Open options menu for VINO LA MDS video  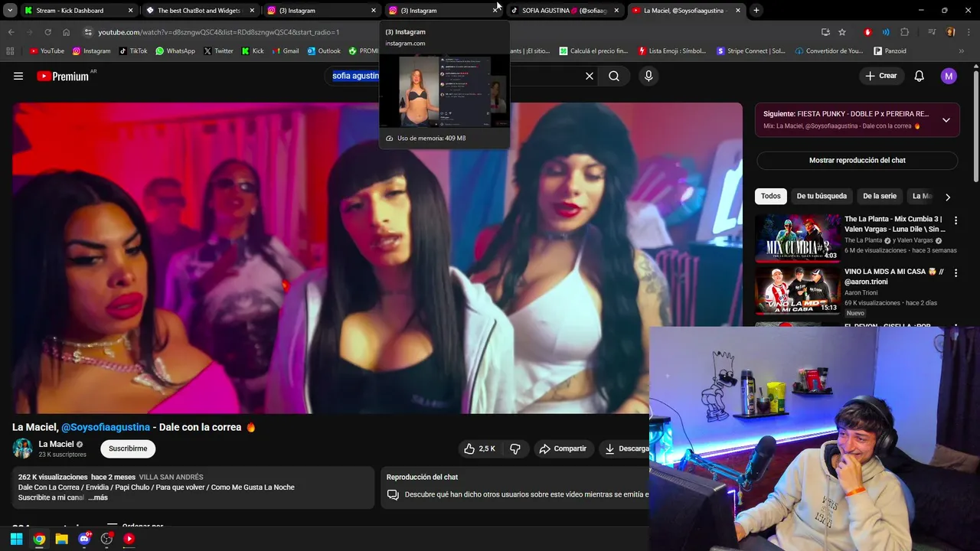pyautogui.click(x=955, y=273)
